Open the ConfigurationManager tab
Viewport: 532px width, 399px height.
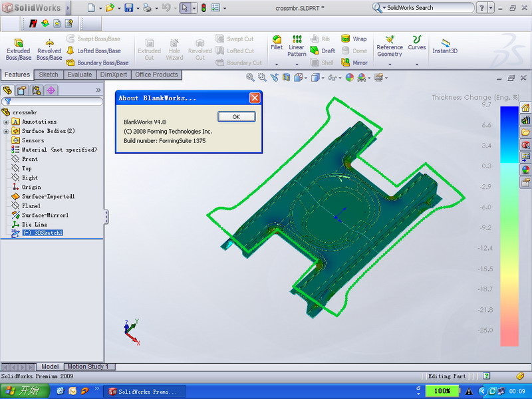pos(37,90)
